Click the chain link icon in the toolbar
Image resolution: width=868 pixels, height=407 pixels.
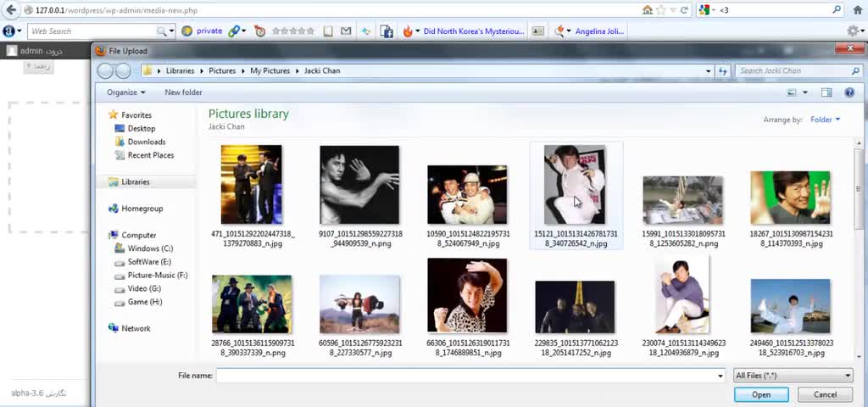(234, 31)
